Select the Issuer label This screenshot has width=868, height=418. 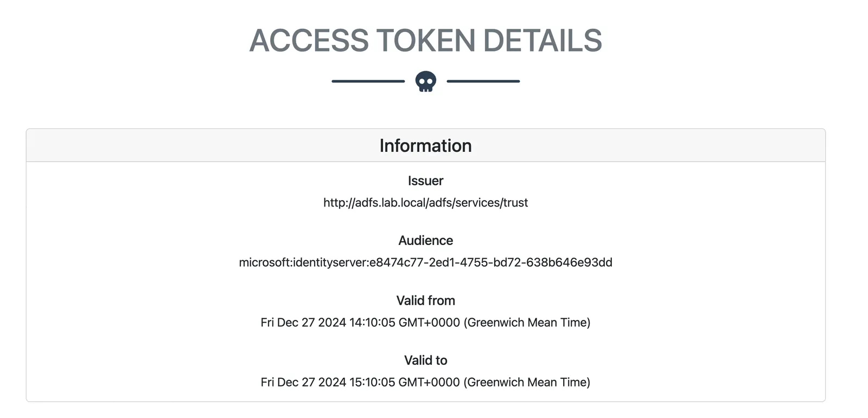pos(426,181)
